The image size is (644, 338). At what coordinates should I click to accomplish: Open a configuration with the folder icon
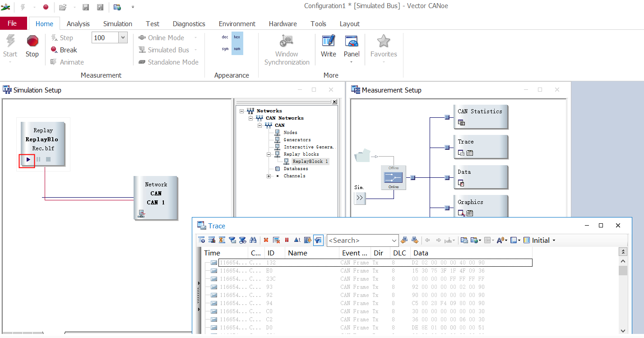[x=63, y=7]
